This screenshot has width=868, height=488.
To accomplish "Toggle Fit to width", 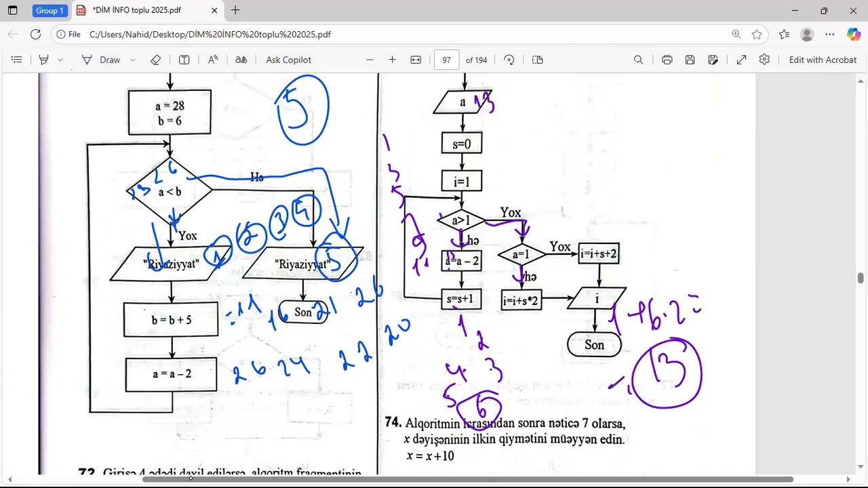I will click(416, 60).
